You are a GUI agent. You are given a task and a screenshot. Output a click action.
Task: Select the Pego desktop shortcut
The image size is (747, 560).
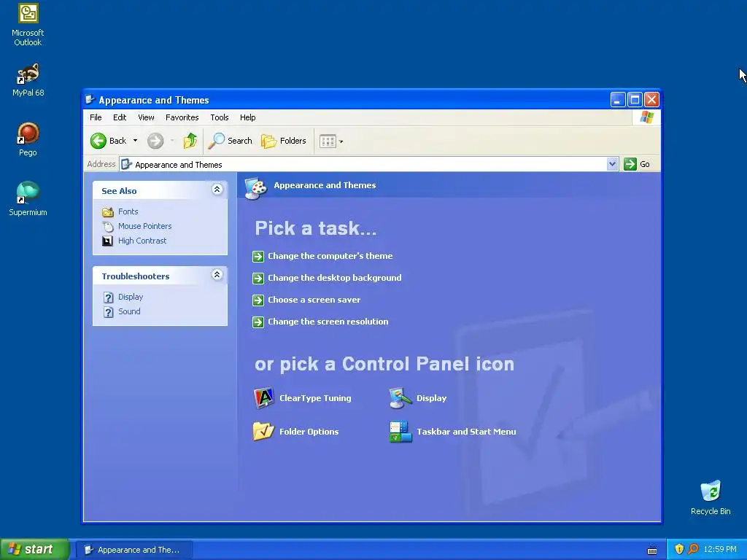[x=28, y=139]
